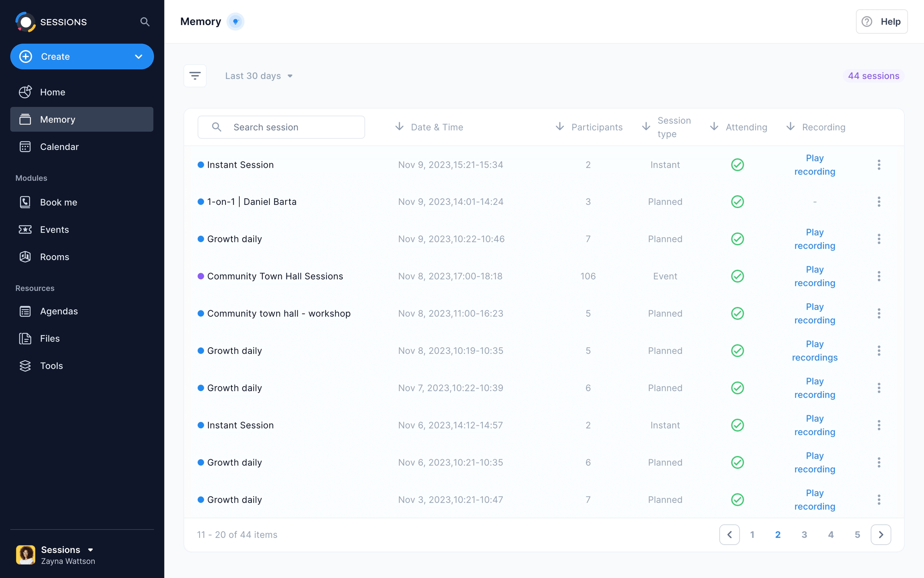Open more options for Nov 3 Growth daily

pos(879,500)
